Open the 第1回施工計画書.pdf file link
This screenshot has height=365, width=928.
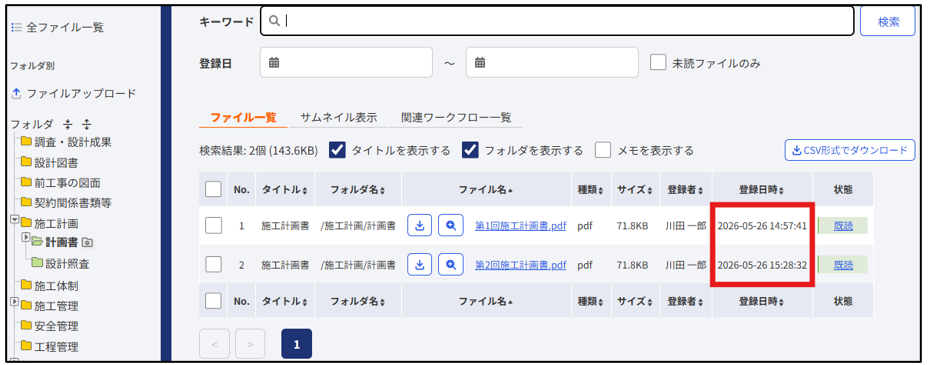pyautogui.click(x=521, y=226)
